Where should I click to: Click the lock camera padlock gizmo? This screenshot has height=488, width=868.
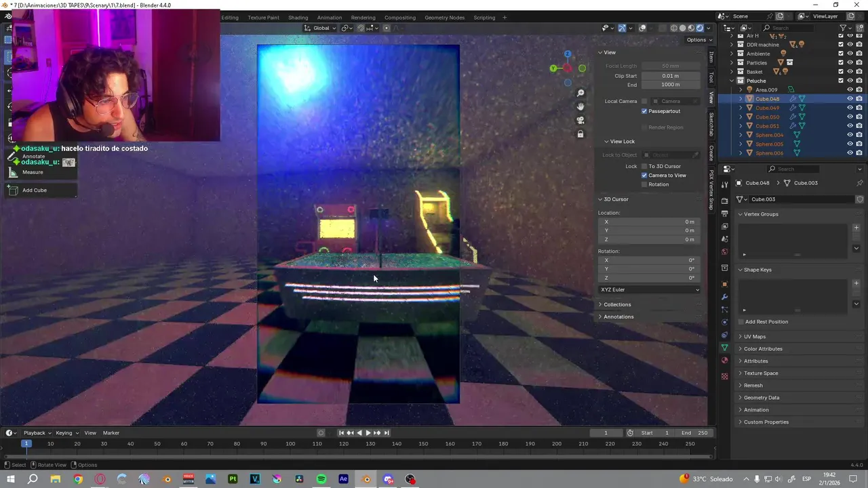point(580,134)
